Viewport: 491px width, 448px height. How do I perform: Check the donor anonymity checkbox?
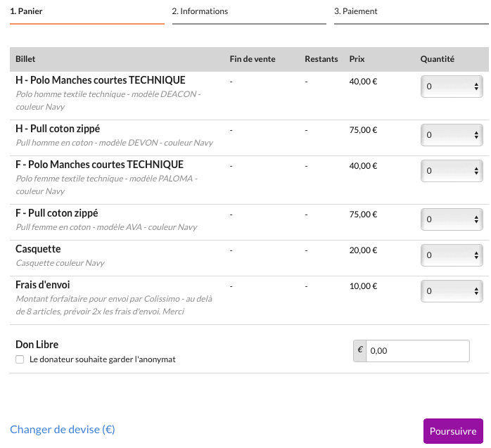click(x=20, y=359)
